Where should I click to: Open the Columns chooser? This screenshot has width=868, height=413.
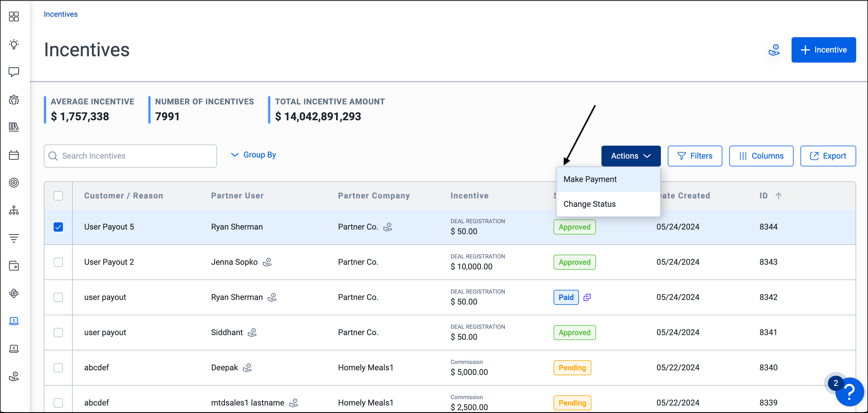coord(761,156)
